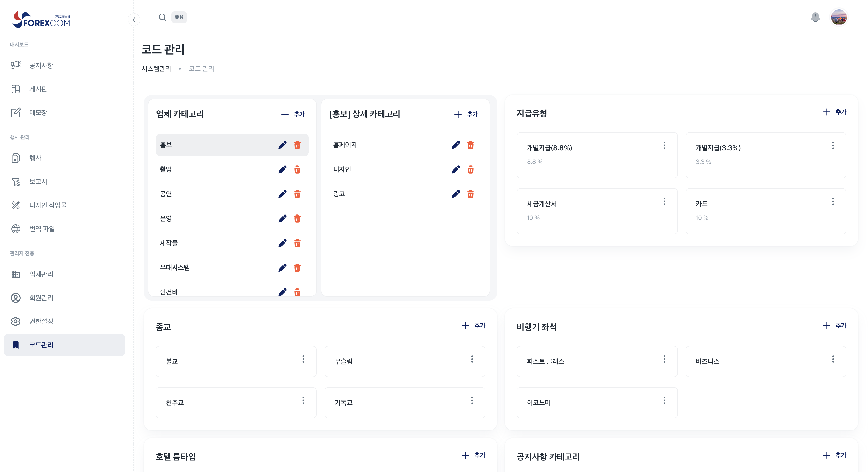Open three-dot menu on 세금계산서 card
Image resolution: width=868 pixels, height=472 pixels.
664,201
